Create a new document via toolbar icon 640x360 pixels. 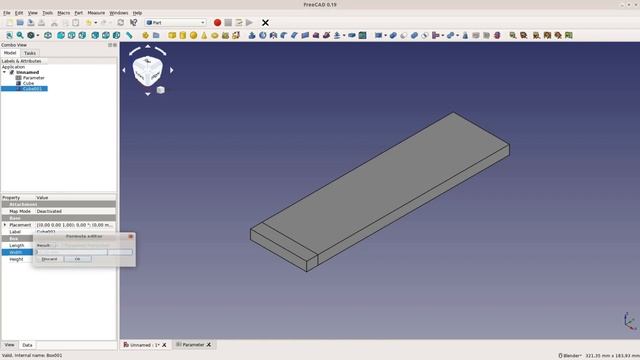pos(9,23)
